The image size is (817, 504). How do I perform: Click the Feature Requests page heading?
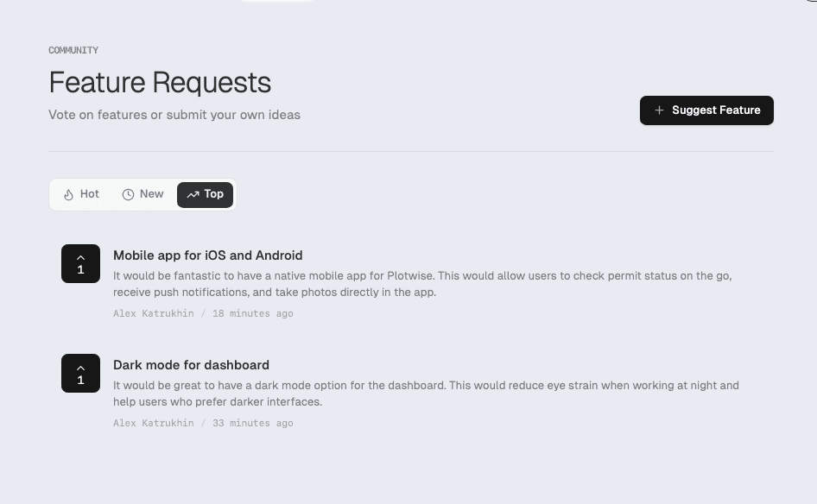click(160, 83)
